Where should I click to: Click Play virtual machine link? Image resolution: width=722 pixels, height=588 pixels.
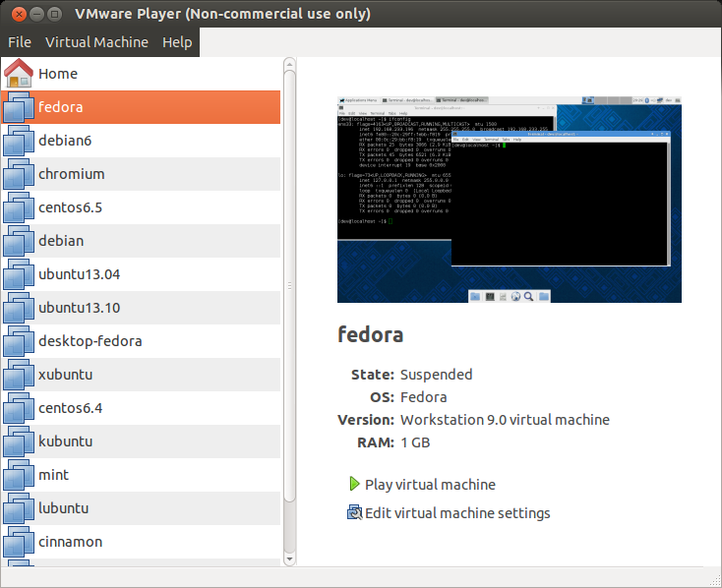[x=430, y=485]
